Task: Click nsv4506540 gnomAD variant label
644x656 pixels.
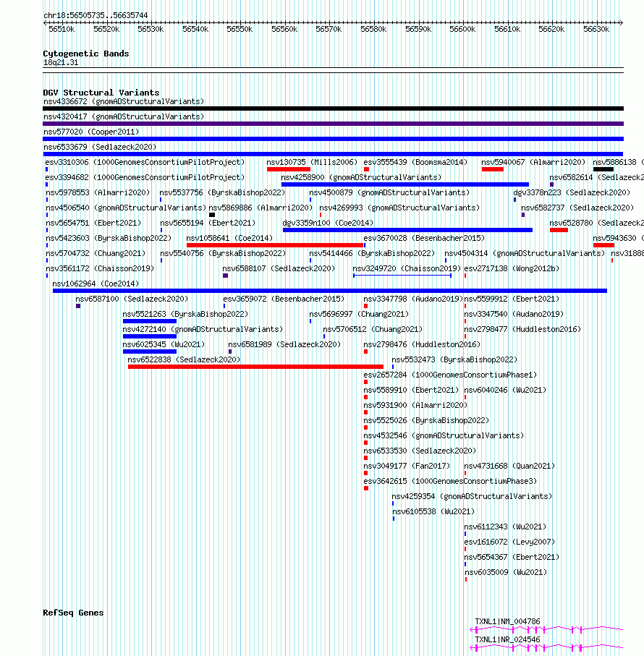Action: [x=126, y=208]
